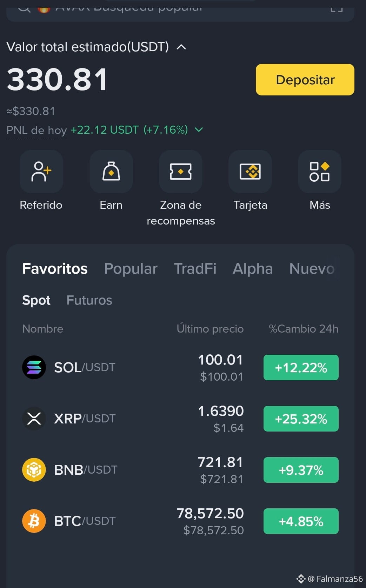This screenshot has height=588, width=366.
Task: Tap the SOL coin logo
Action: click(x=34, y=367)
